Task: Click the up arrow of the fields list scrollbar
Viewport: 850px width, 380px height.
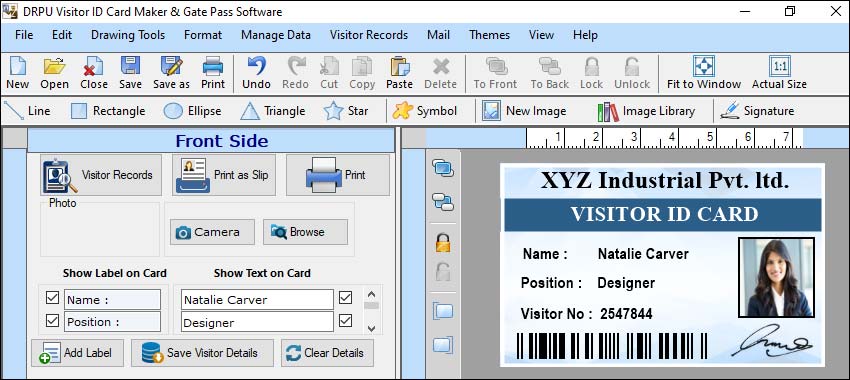Action: [x=371, y=294]
